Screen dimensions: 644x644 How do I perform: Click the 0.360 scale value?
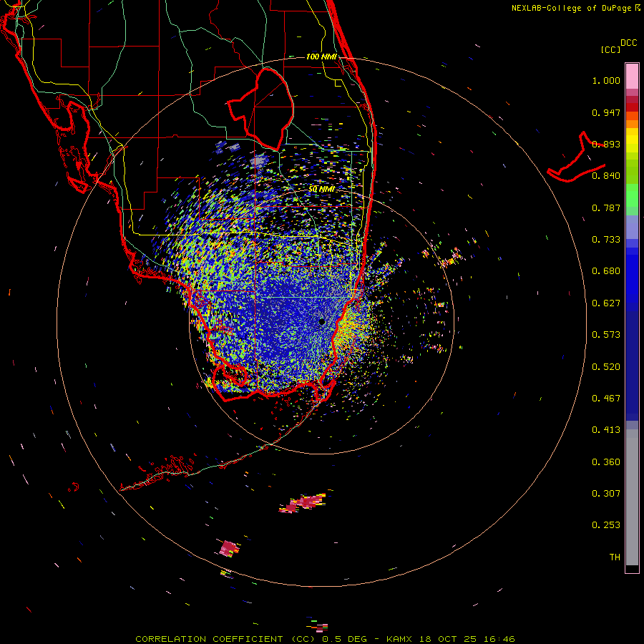(606, 462)
